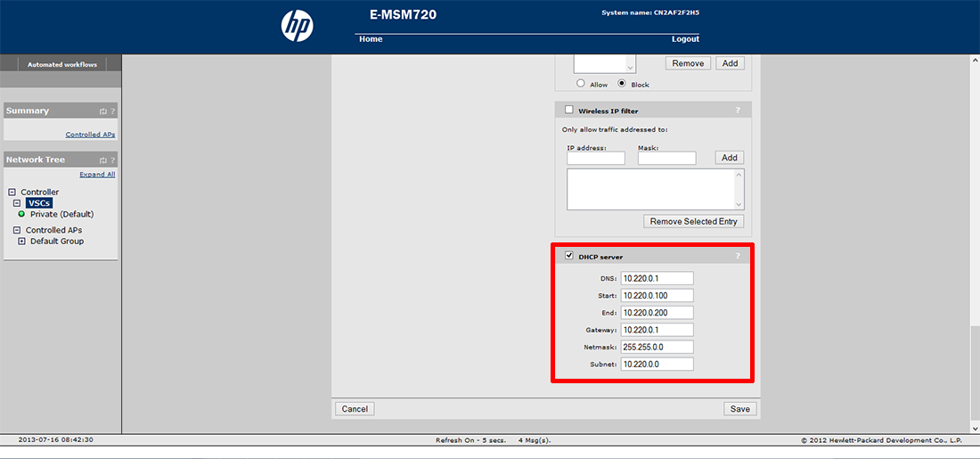Open help for the Summary panel
The image size is (980, 459).
pos(112,111)
